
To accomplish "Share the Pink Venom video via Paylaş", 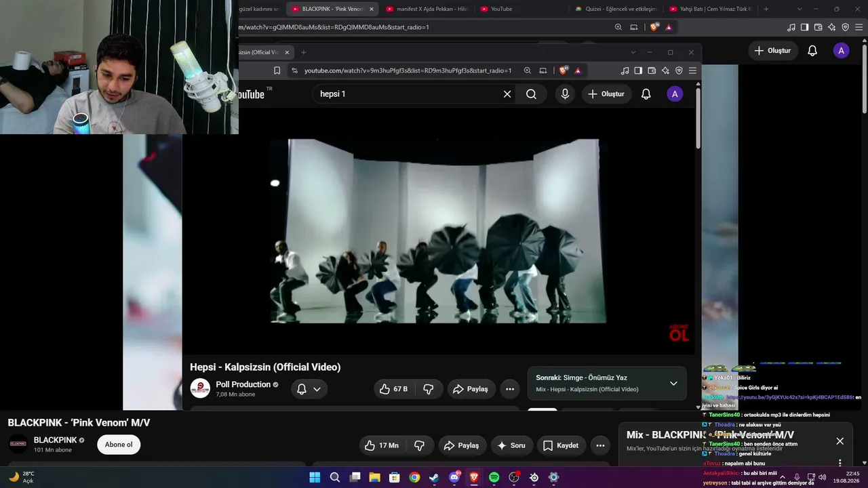I will pyautogui.click(x=461, y=445).
